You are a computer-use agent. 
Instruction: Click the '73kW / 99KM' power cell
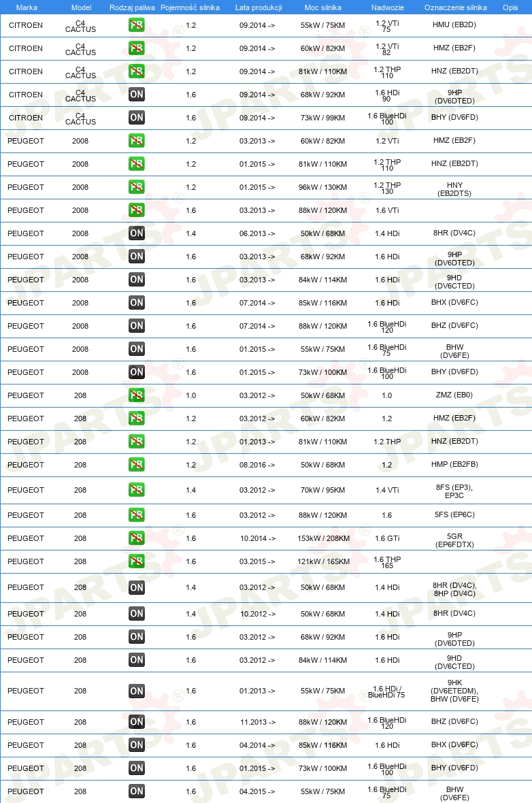[x=322, y=118]
